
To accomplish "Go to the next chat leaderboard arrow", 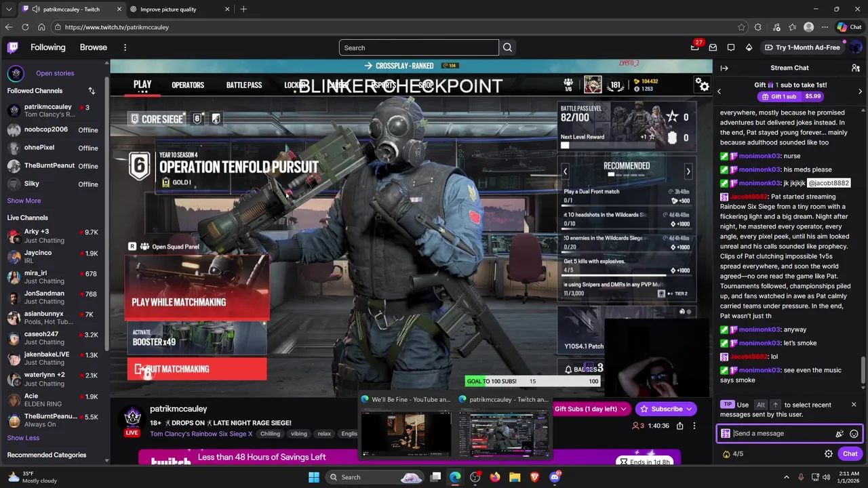I will tap(860, 91).
